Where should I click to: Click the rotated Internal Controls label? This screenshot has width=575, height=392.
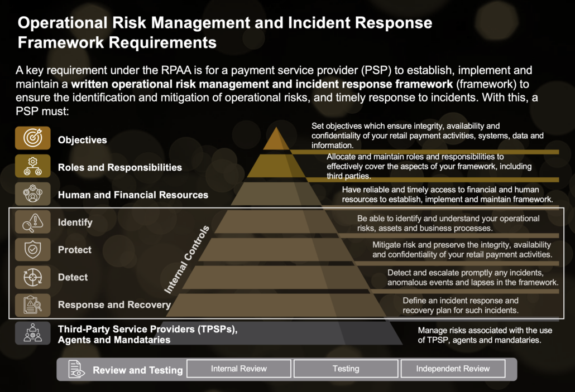[186, 260]
